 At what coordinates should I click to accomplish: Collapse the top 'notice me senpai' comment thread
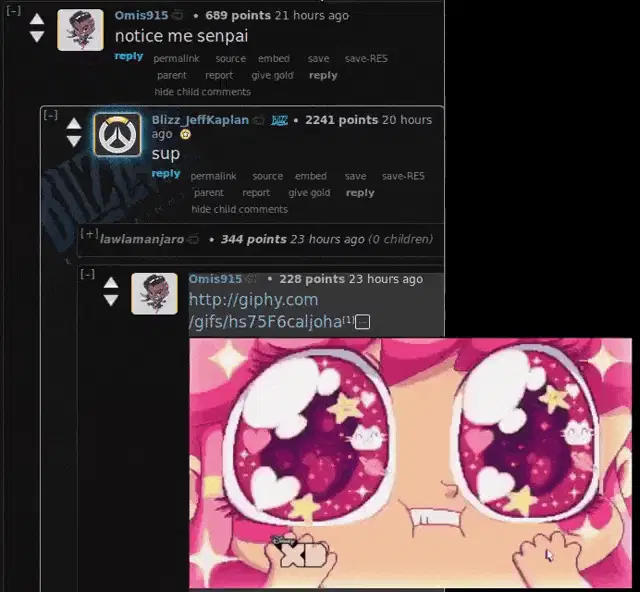click(13, 11)
